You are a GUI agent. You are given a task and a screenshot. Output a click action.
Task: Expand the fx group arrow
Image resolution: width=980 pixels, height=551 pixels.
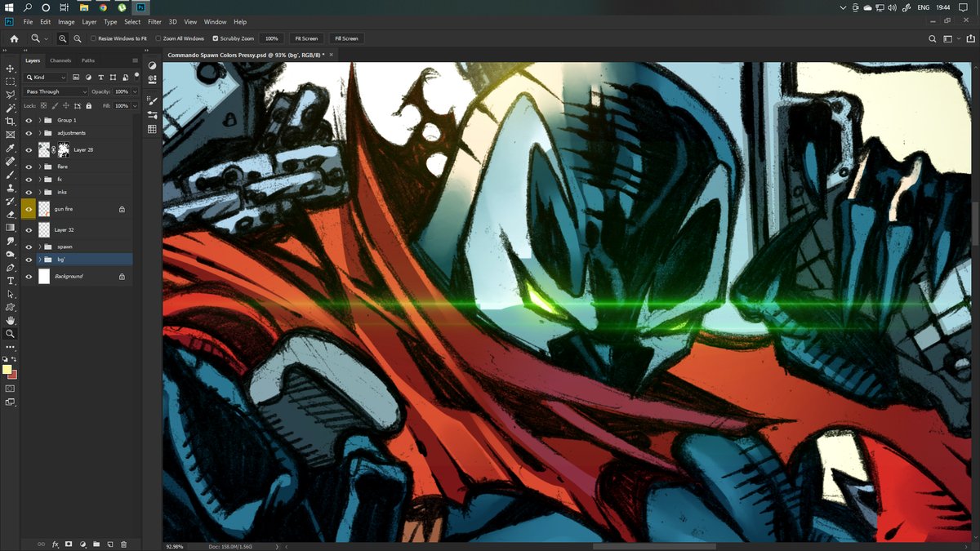pyautogui.click(x=39, y=179)
